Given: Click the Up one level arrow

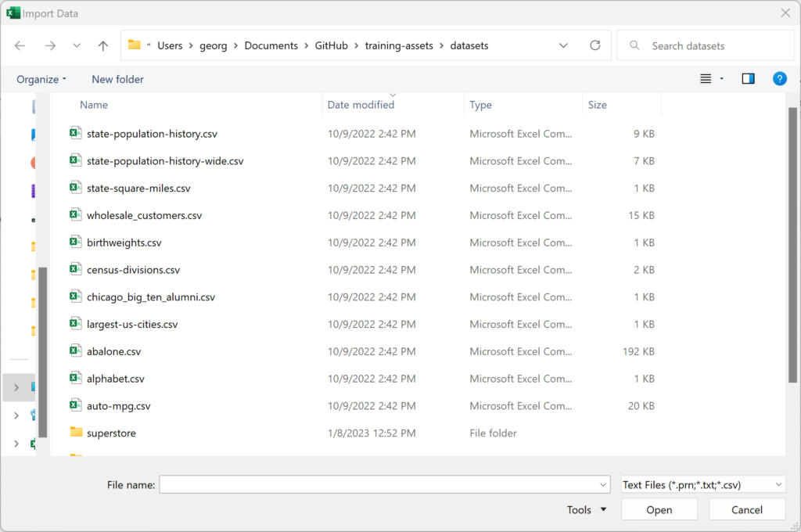Looking at the screenshot, I should (x=102, y=46).
